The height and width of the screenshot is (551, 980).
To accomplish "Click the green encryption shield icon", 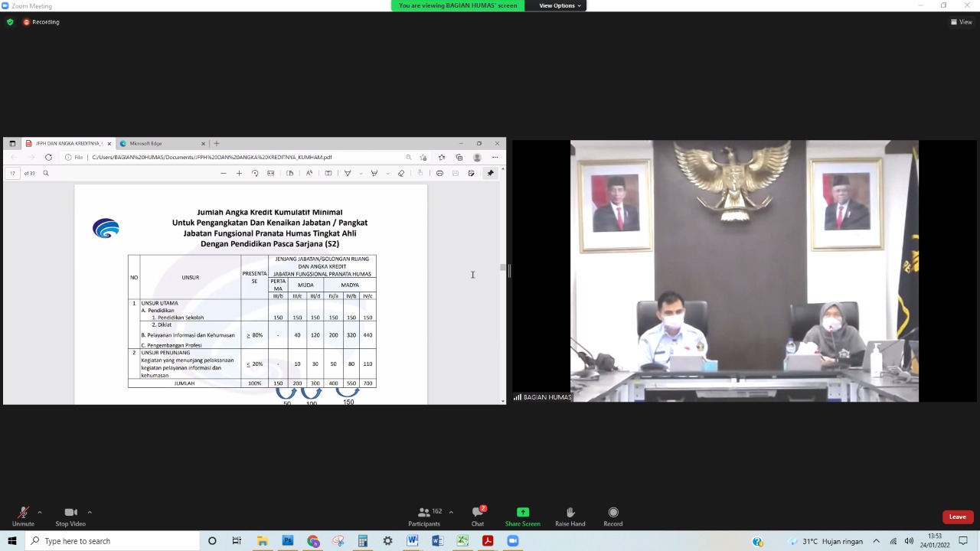I will [x=10, y=22].
